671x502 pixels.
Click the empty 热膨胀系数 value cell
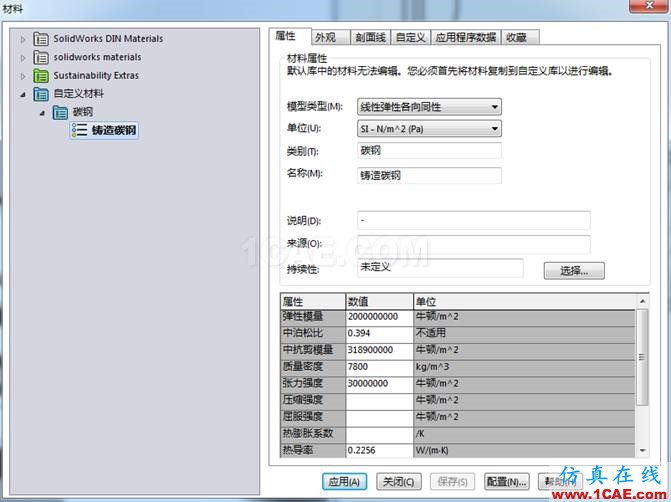(379, 433)
